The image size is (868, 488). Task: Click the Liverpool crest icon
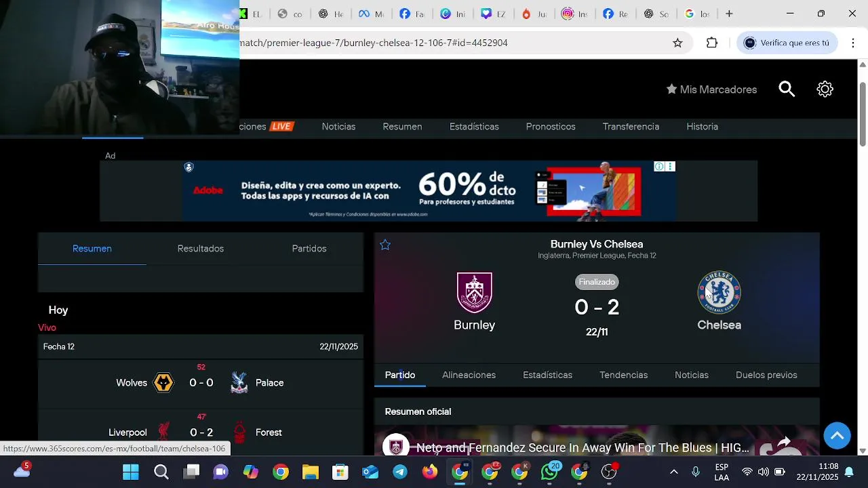click(x=163, y=432)
